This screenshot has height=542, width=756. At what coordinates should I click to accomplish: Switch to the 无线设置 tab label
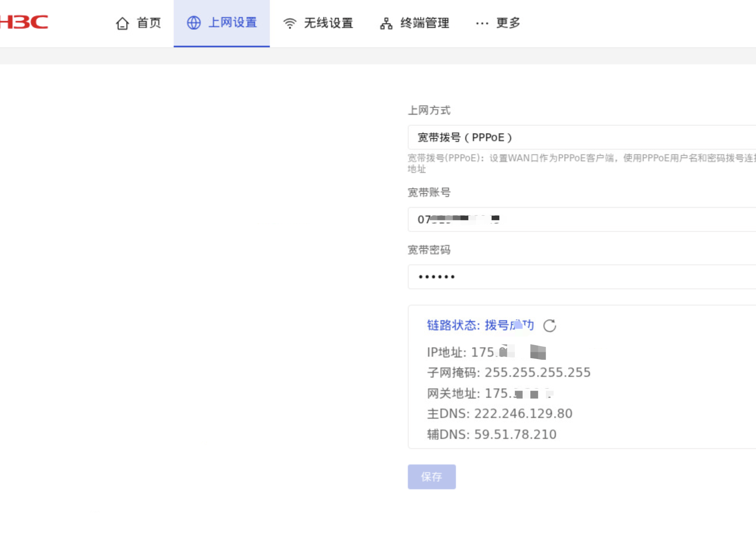328,23
